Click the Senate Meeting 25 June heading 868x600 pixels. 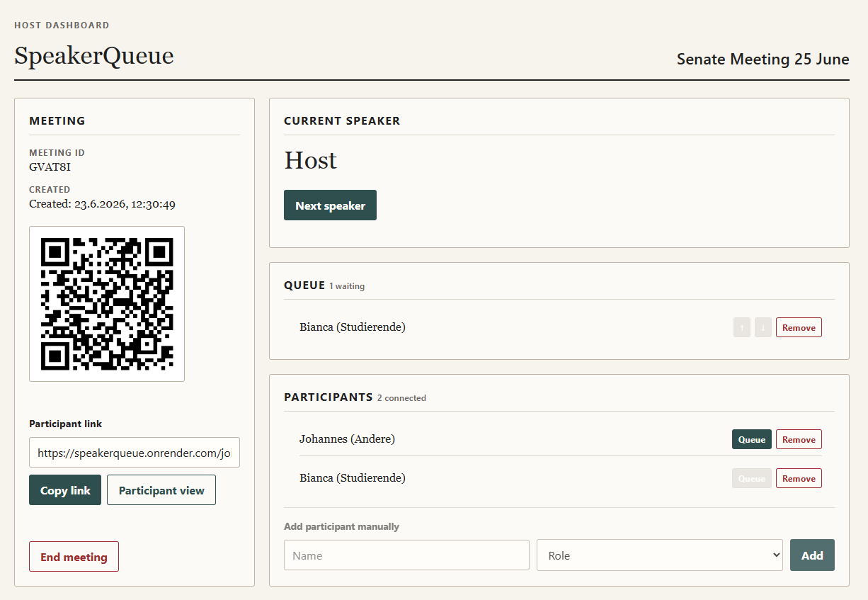click(763, 60)
